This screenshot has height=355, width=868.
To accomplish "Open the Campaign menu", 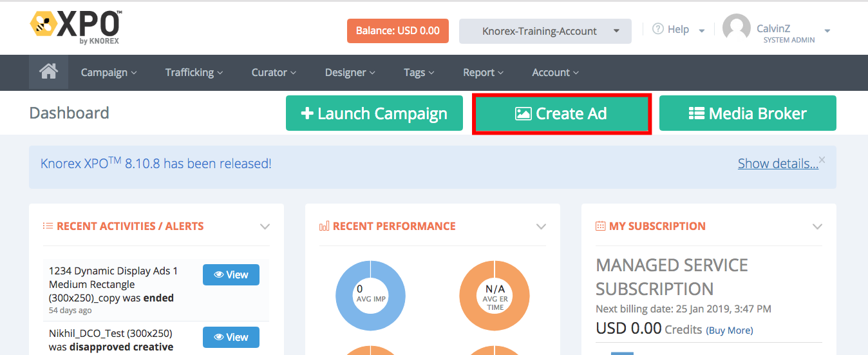I will pyautogui.click(x=108, y=73).
